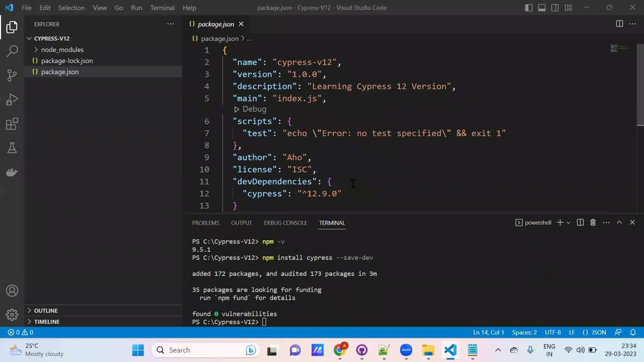
Task: Open the Search view in the activity bar
Action: (12, 51)
